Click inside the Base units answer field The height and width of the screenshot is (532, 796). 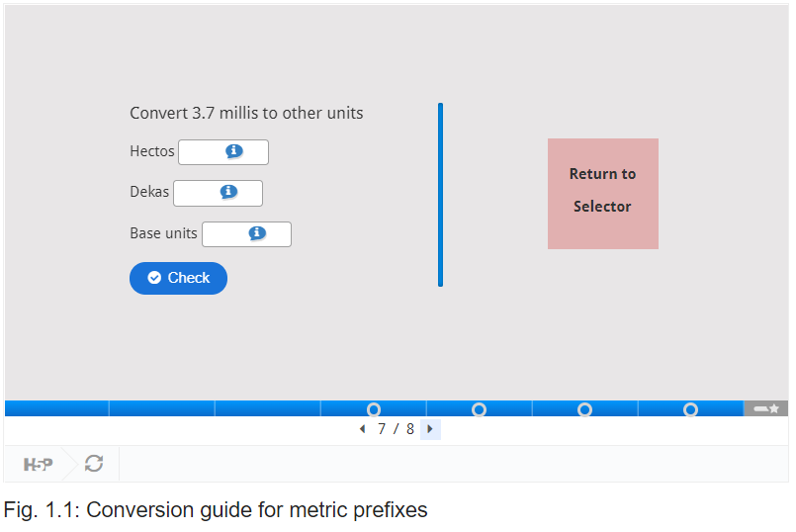[x=247, y=234]
